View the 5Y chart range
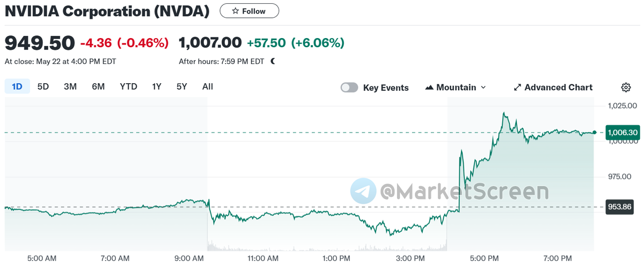Screen dimensions: 644x271 [x=182, y=86]
